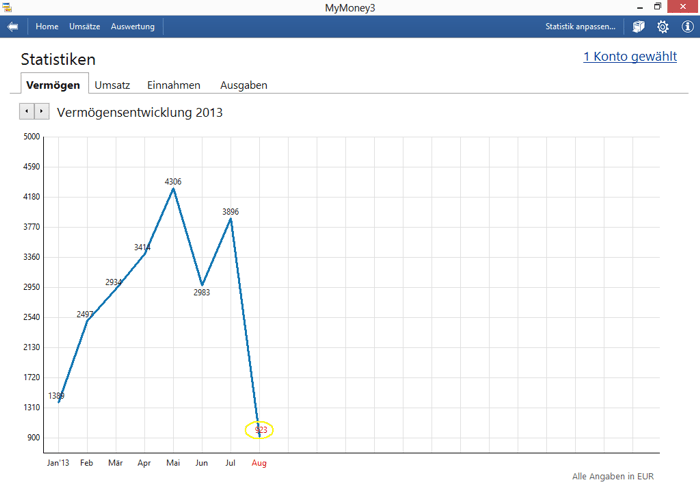Go to next year with right arrow

coord(41,112)
